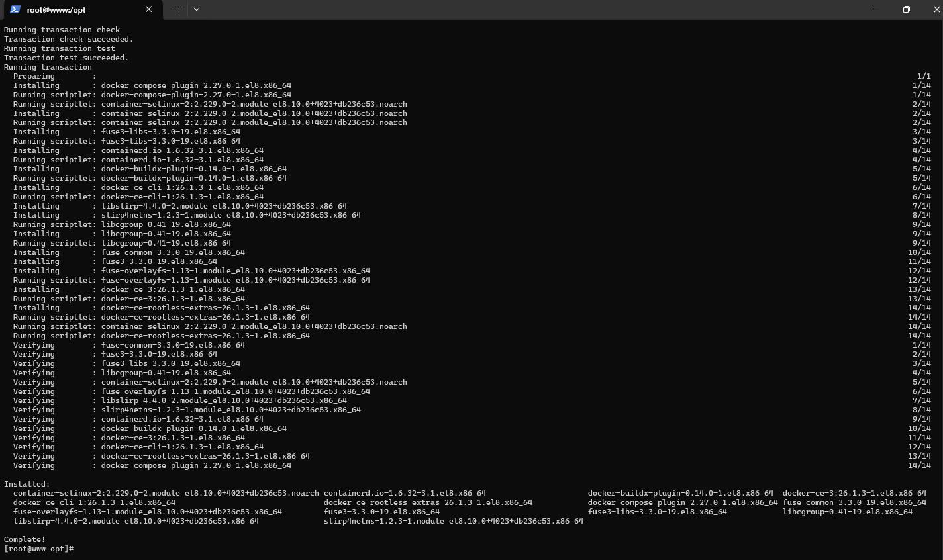Click installed package libcgroup-0.41-19.el8.x86_64 in summary
The image size is (943, 560).
point(847,512)
